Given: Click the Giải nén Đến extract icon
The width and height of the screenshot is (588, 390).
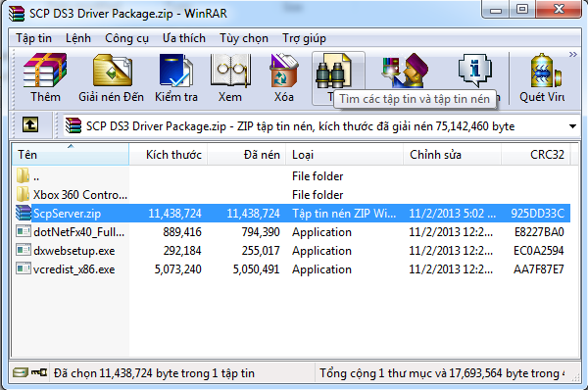Looking at the screenshot, I should [112, 71].
